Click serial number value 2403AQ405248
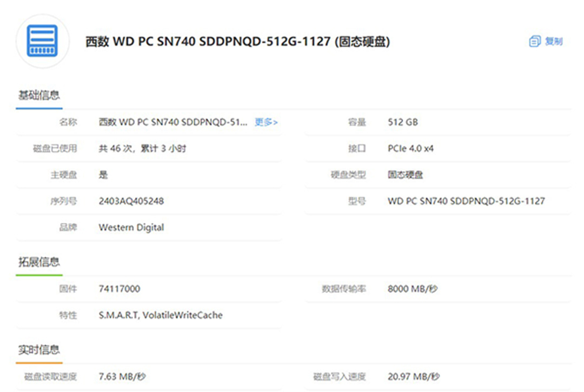The image size is (584, 392). point(131,201)
